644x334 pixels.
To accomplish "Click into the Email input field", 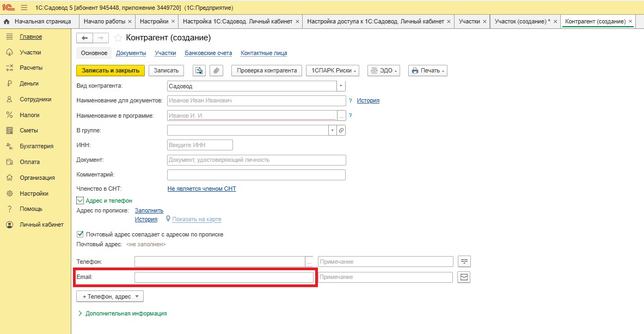I will (x=224, y=277).
